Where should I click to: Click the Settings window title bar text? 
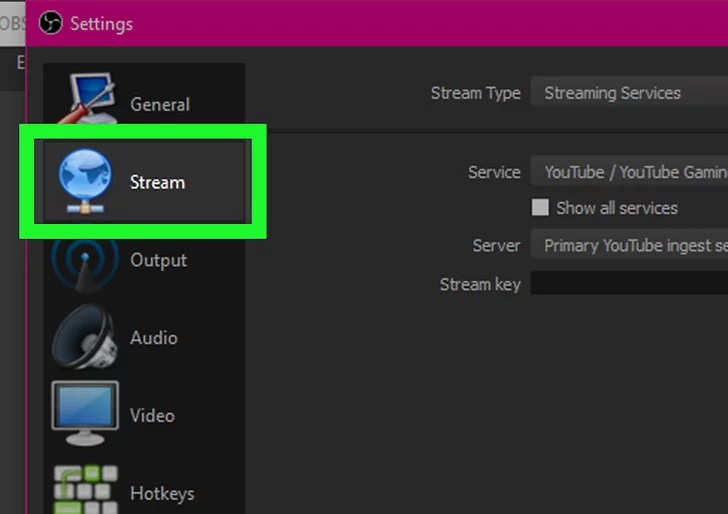101,23
